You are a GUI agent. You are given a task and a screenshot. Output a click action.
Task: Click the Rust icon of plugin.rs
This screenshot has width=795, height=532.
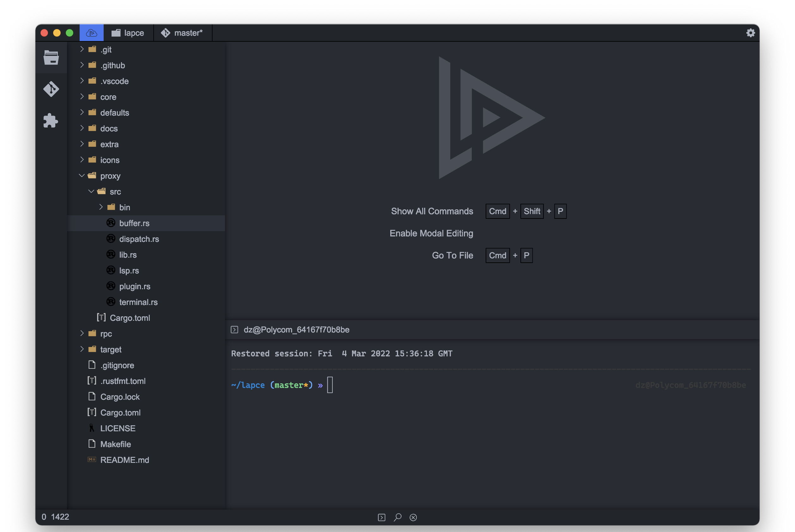point(111,286)
